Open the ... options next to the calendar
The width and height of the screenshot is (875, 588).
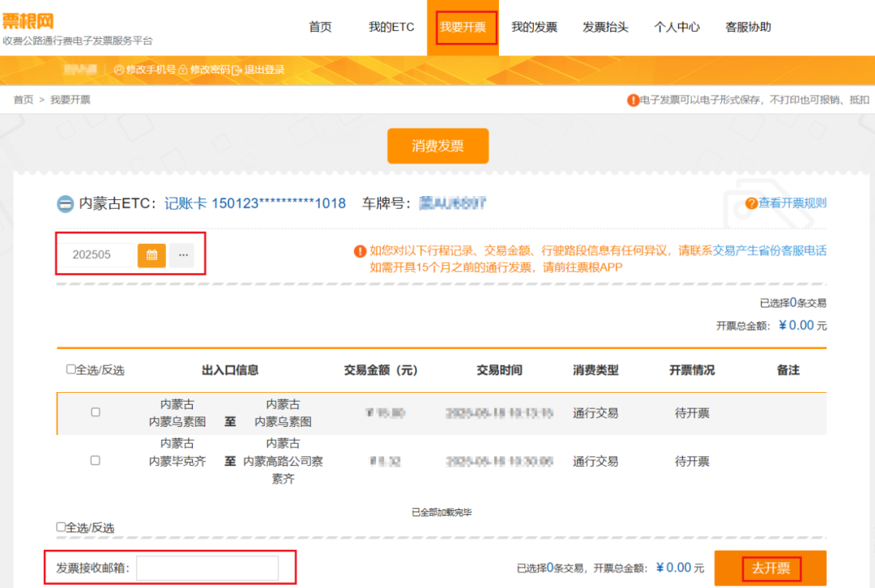[x=182, y=254]
